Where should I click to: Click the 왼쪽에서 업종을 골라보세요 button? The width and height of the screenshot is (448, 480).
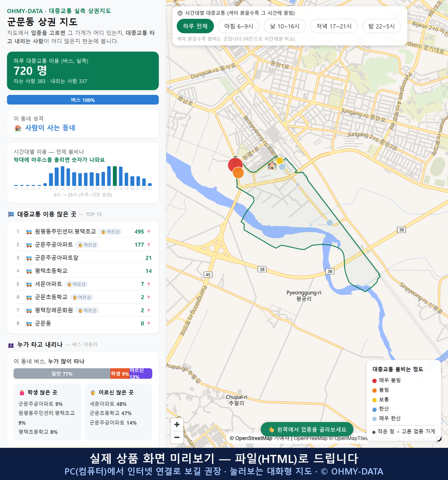pyautogui.click(x=307, y=429)
